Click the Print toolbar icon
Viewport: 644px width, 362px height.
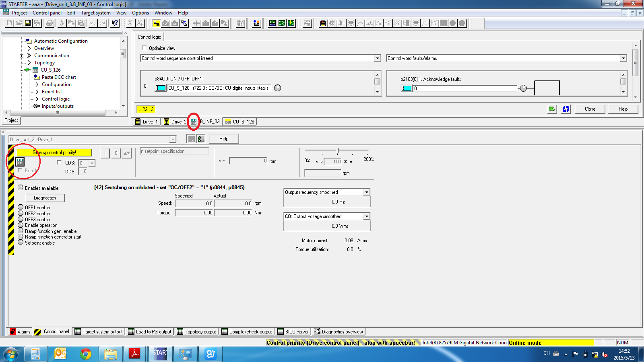(x=50, y=23)
